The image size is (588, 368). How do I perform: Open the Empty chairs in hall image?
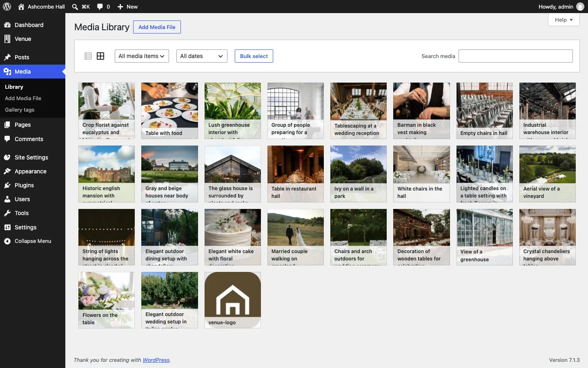tap(485, 111)
